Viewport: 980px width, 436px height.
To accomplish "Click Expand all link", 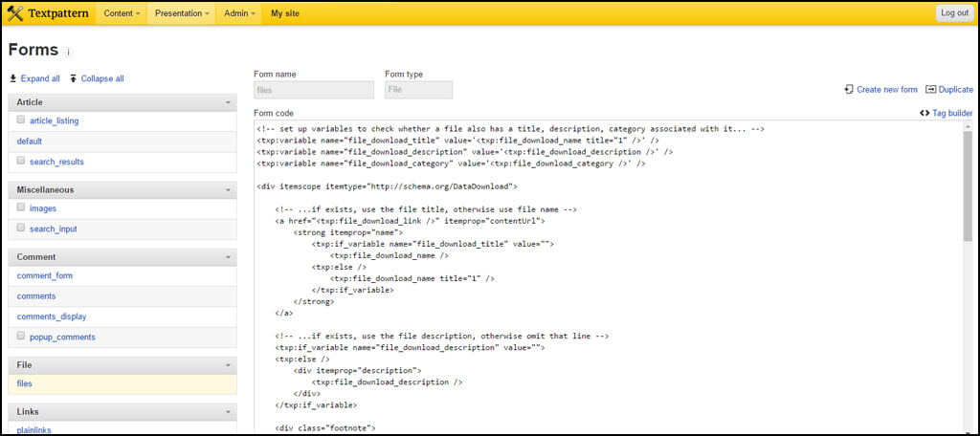I will (40, 78).
